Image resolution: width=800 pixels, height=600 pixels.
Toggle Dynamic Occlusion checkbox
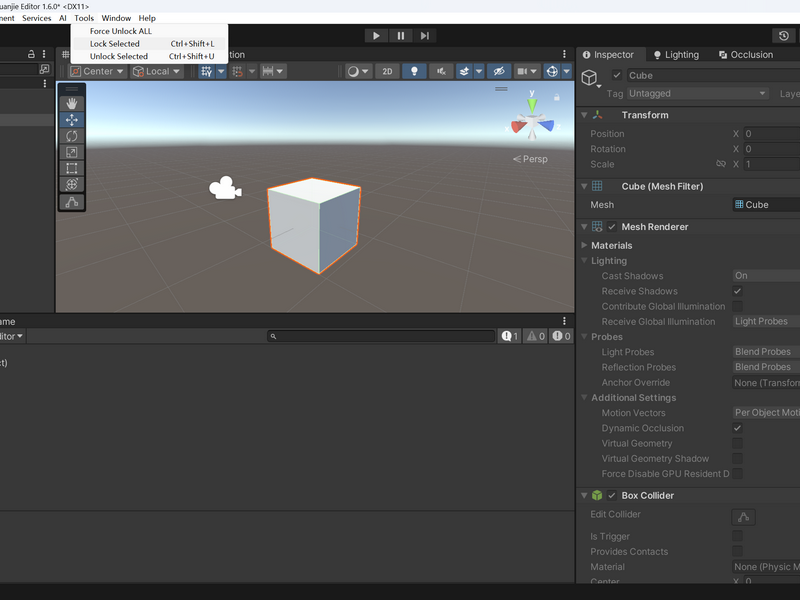click(737, 428)
